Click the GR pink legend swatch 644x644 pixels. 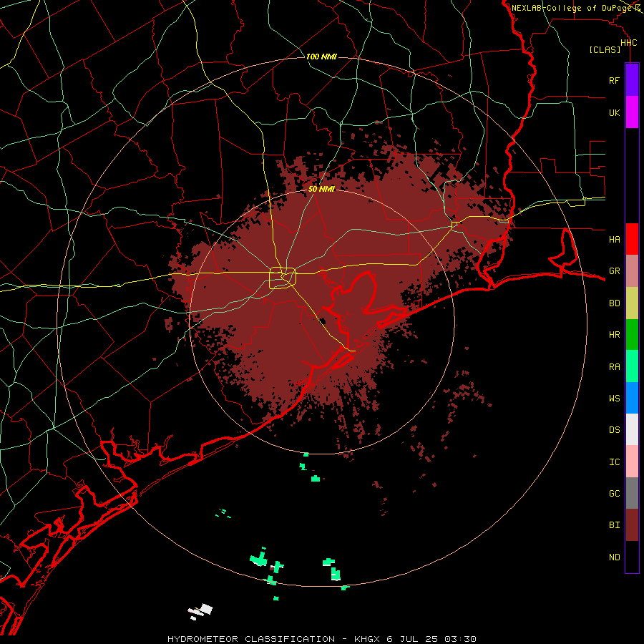point(632,271)
